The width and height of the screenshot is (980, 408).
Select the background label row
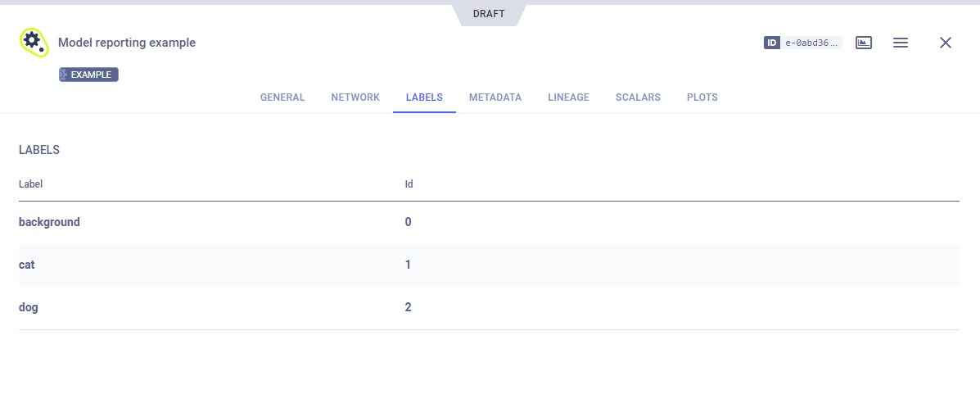point(49,222)
